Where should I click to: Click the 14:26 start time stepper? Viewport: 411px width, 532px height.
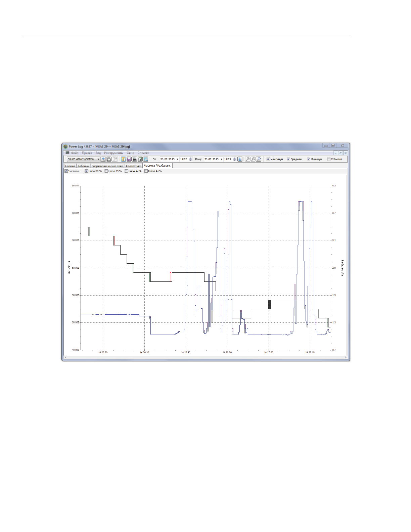191,159
